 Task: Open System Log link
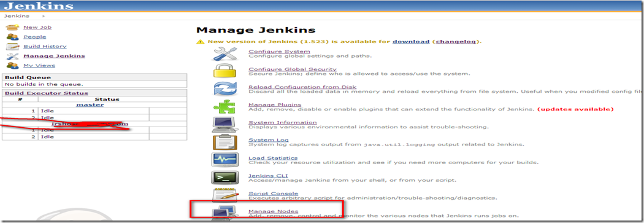(268, 140)
